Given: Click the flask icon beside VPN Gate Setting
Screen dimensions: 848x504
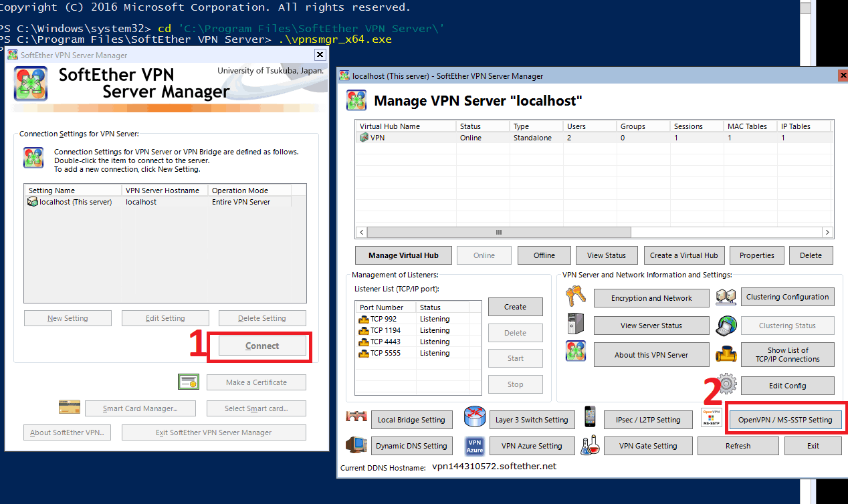Looking at the screenshot, I should (590, 445).
